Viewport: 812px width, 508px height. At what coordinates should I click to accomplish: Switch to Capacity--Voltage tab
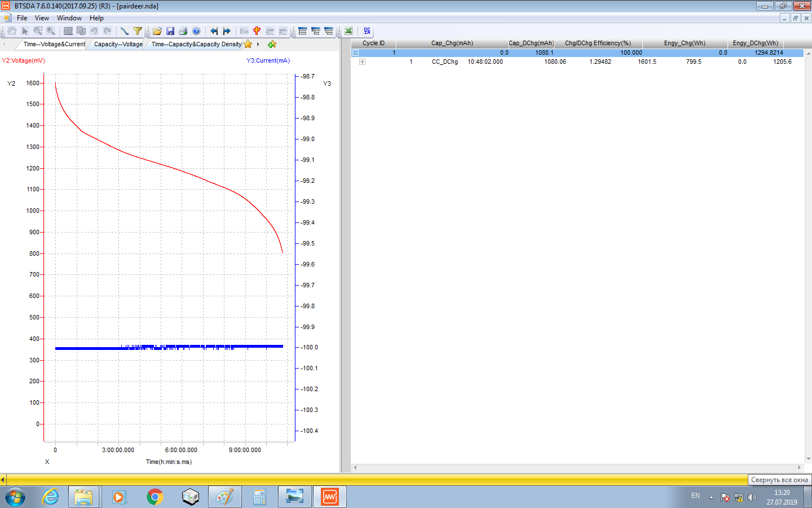(x=118, y=44)
